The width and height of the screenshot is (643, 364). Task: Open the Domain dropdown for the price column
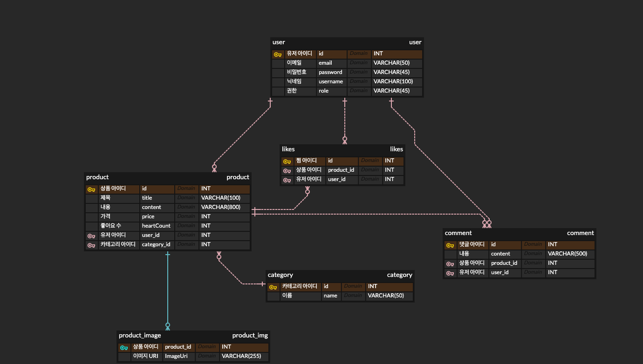(186, 216)
